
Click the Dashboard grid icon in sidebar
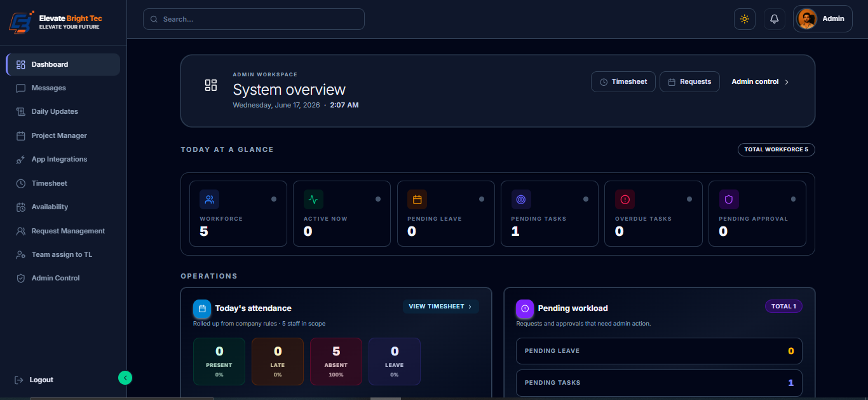click(x=21, y=64)
